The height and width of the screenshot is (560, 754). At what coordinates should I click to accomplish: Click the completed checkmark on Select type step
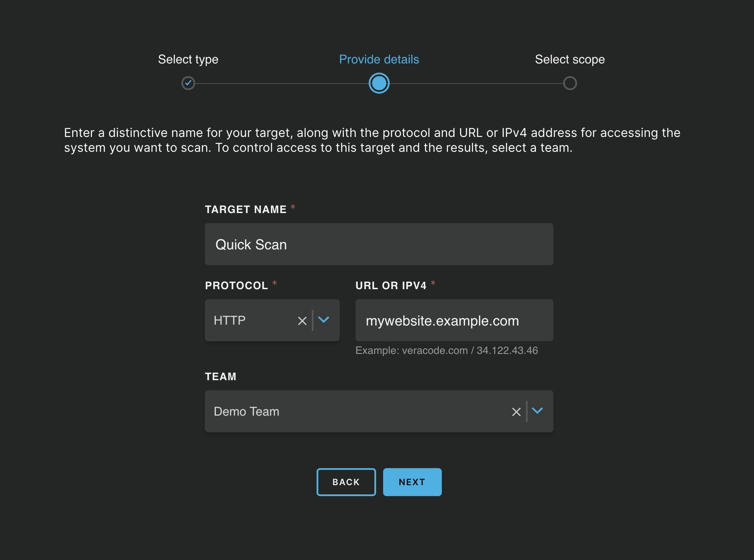(188, 83)
